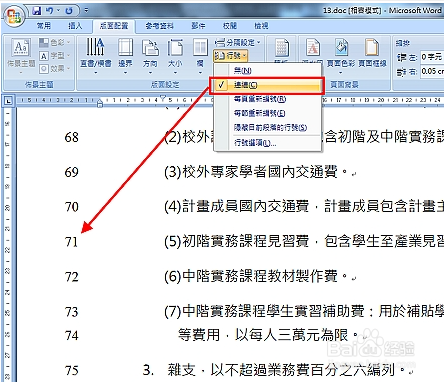The height and width of the screenshot is (382, 444).
Task: Click text line (5)初階實務課程見習費
Action: click(304, 242)
